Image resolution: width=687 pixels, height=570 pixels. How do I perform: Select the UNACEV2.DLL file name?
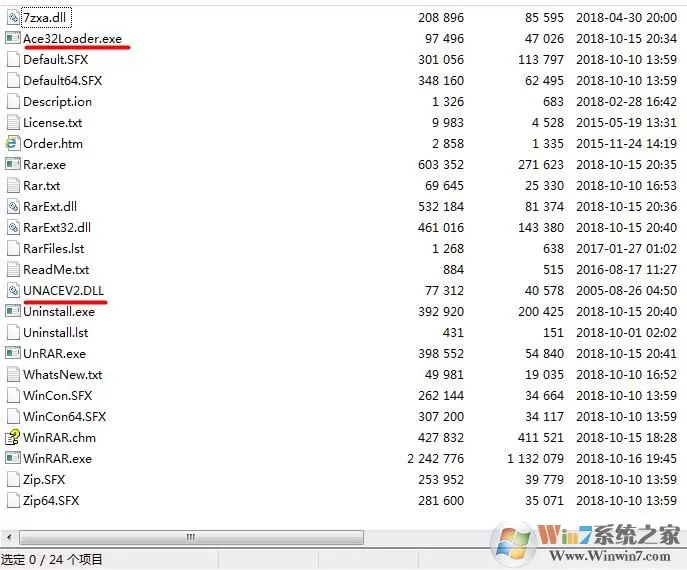click(64, 291)
